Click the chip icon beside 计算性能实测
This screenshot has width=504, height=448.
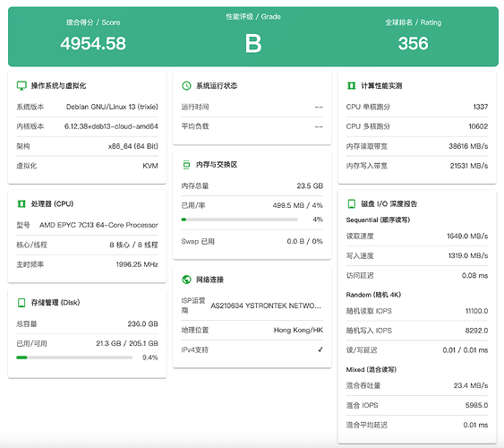[351, 86]
